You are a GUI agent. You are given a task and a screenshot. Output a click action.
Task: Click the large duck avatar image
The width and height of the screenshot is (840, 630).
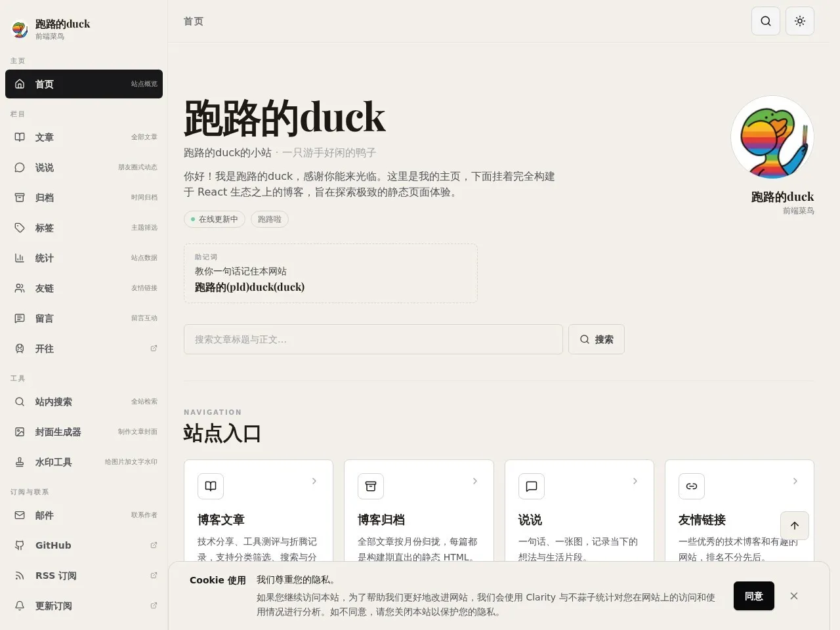772,138
